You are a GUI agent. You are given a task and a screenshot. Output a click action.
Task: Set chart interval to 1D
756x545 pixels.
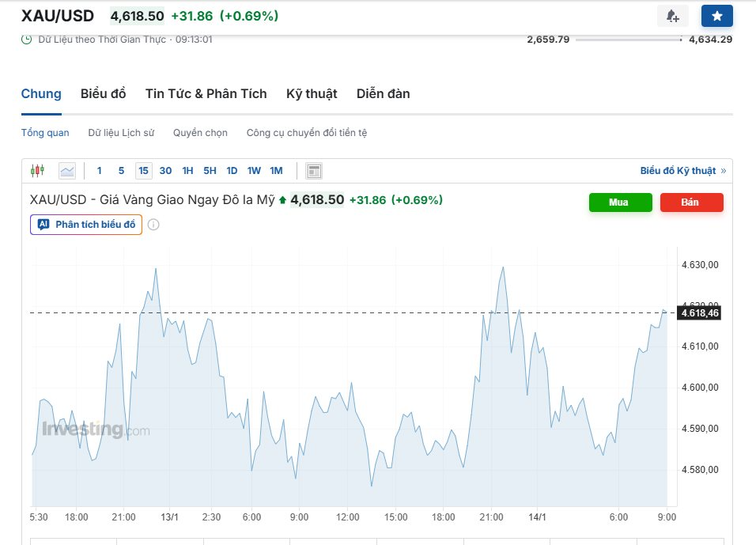pyautogui.click(x=232, y=170)
